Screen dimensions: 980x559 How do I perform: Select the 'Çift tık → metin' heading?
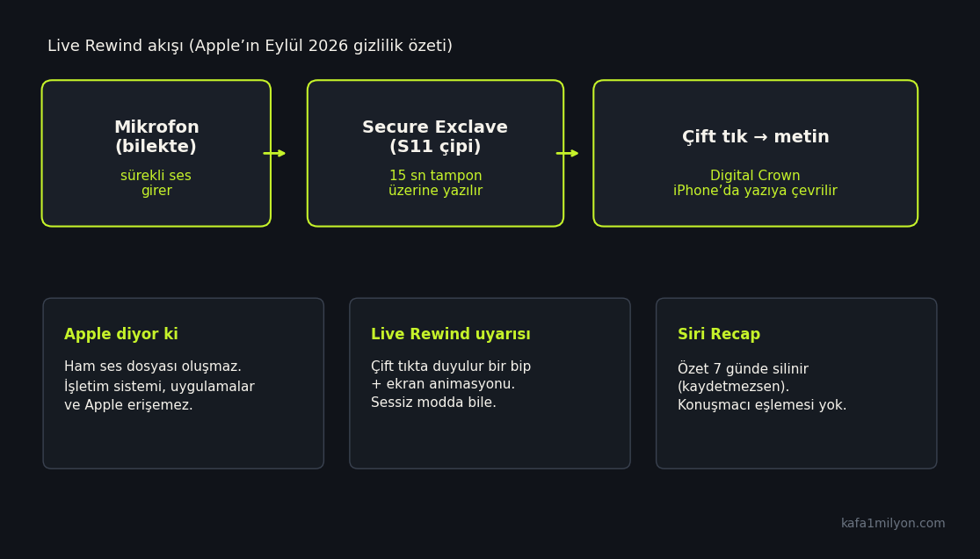click(756, 137)
